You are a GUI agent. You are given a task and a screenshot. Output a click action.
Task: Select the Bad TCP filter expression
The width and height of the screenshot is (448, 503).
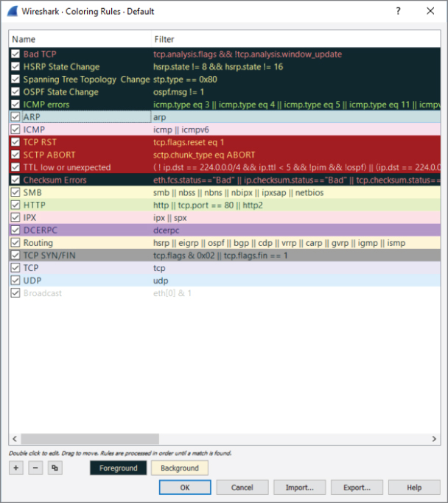248,54
